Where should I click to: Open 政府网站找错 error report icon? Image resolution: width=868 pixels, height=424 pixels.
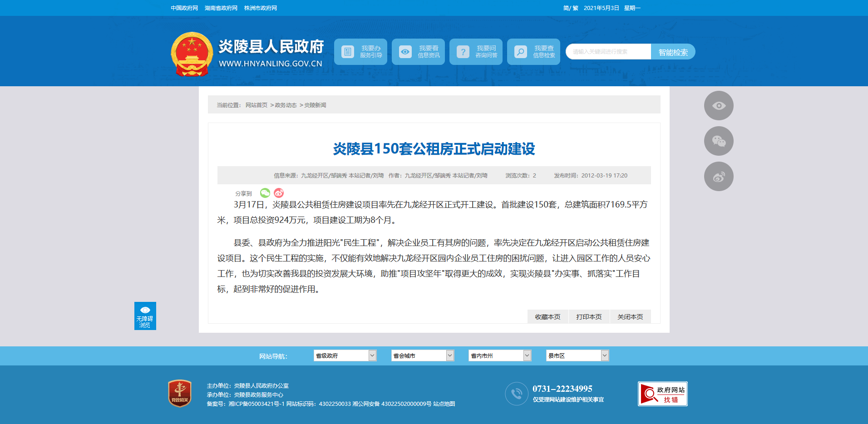[x=662, y=394]
